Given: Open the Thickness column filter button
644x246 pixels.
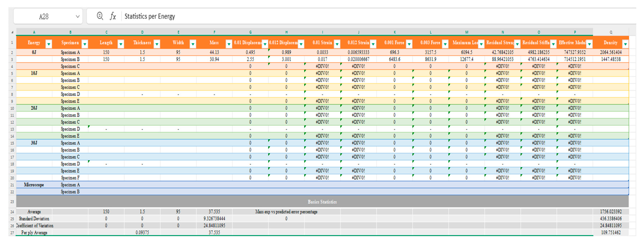Looking at the screenshot, I should pyautogui.click(x=157, y=44).
